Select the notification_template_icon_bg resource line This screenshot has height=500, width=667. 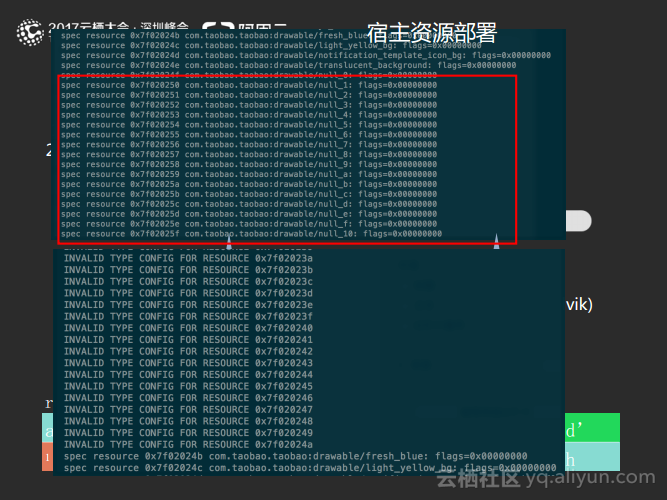305,55
